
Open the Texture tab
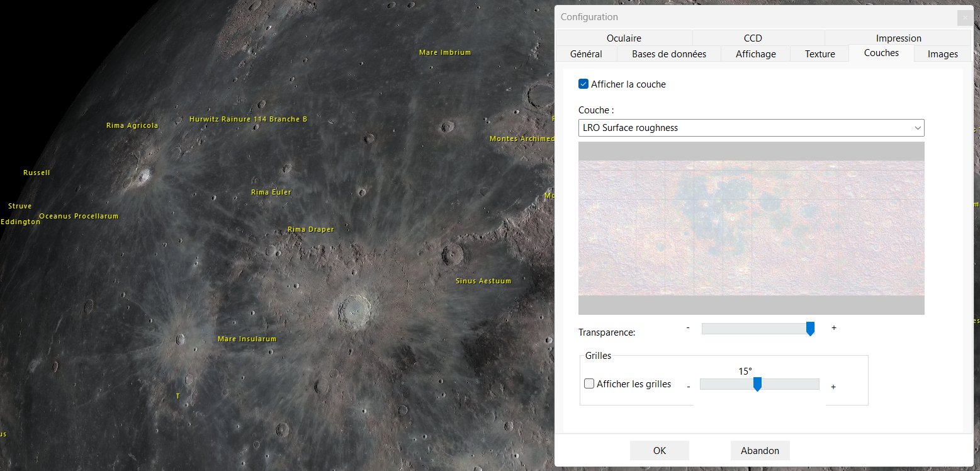coord(819,54)
